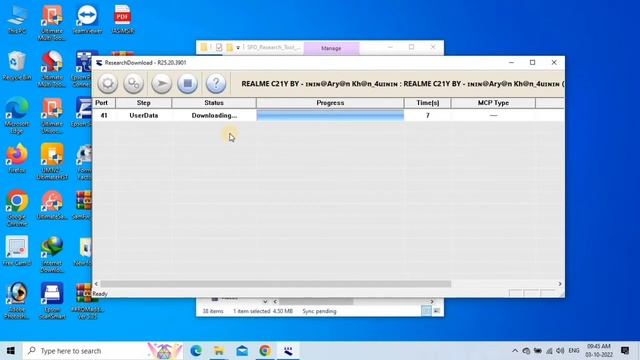Switch Explorer to large icons view toggle
This screenshot has height=360, width=640.
coord(436,311)
